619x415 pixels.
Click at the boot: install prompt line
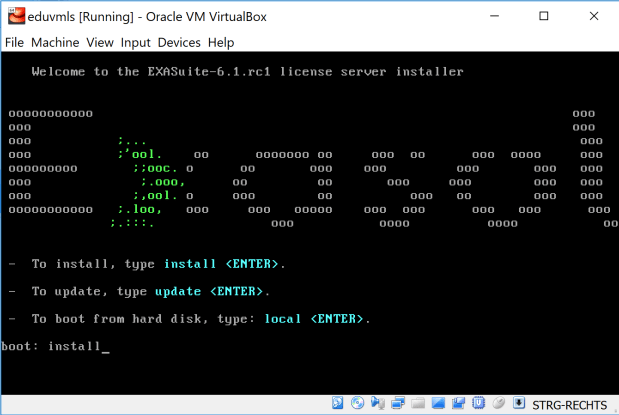pos(55,346)
